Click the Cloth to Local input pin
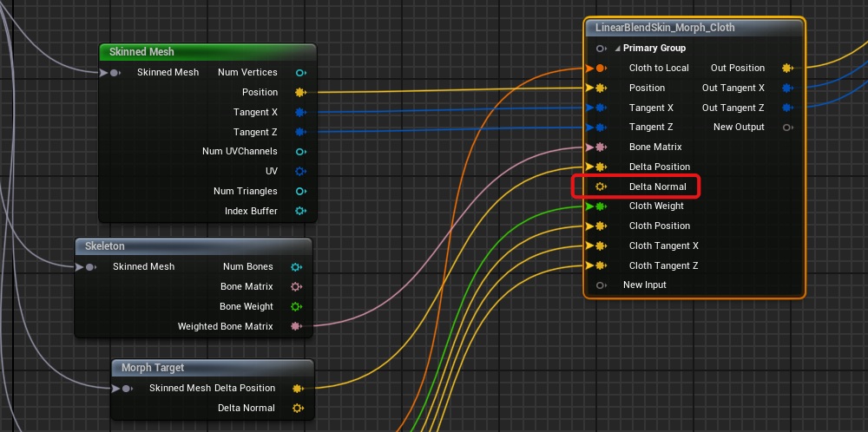 pyautogui.click(x=600, y=68)
